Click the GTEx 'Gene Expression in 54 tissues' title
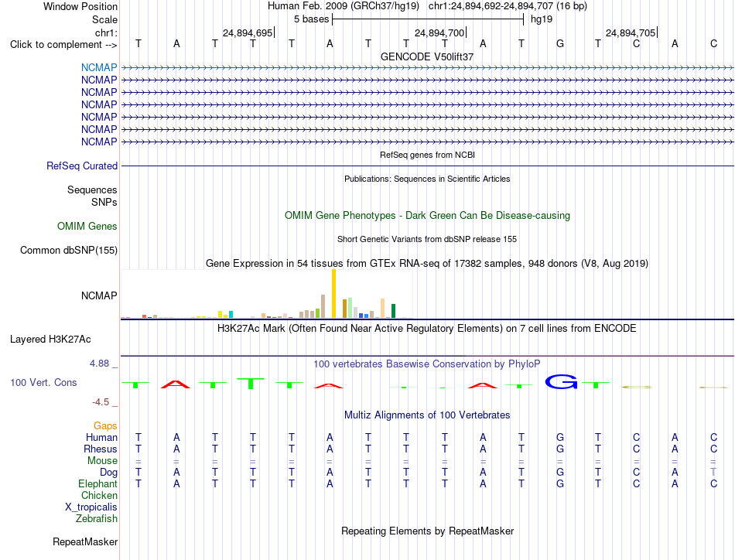 (x=427, y=263)
